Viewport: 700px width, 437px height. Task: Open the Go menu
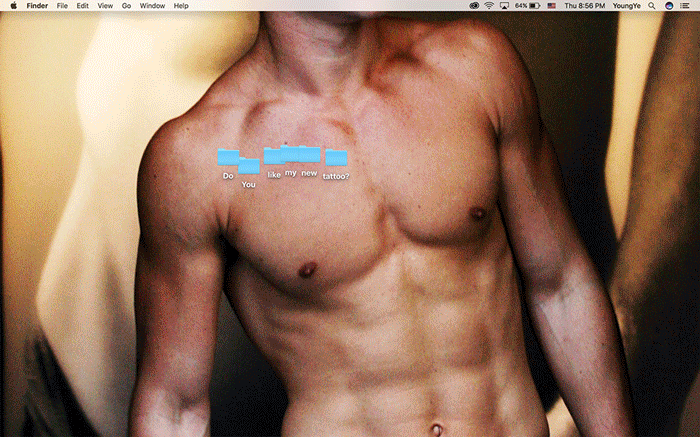coord(126,6)
